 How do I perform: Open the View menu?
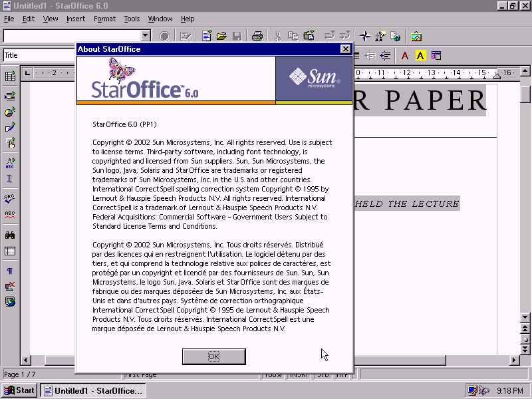click(x=51, y=19)
